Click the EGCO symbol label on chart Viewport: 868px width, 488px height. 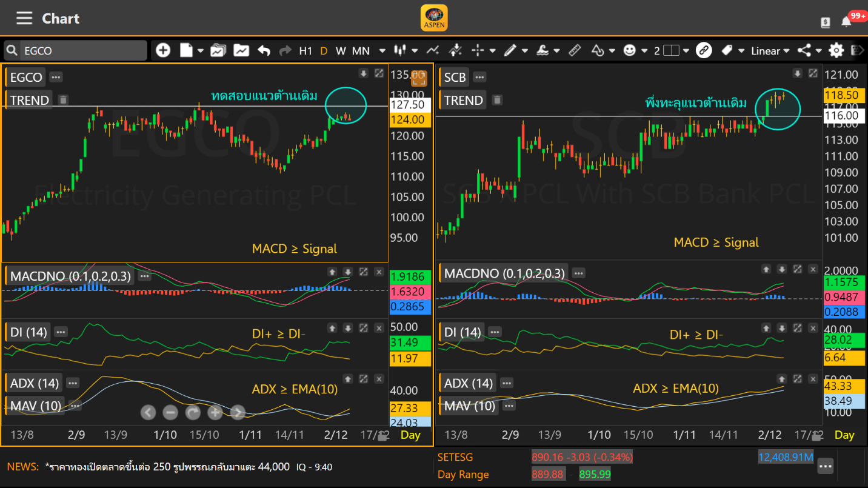point(25,77)
